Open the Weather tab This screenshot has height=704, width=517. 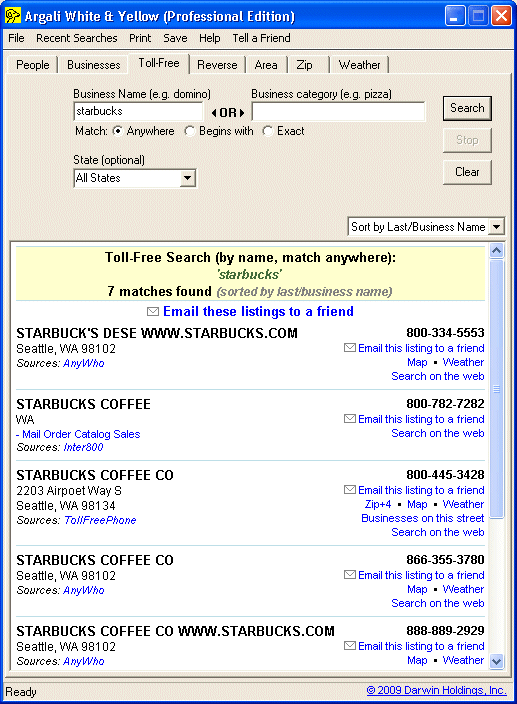tap(359, 65)
